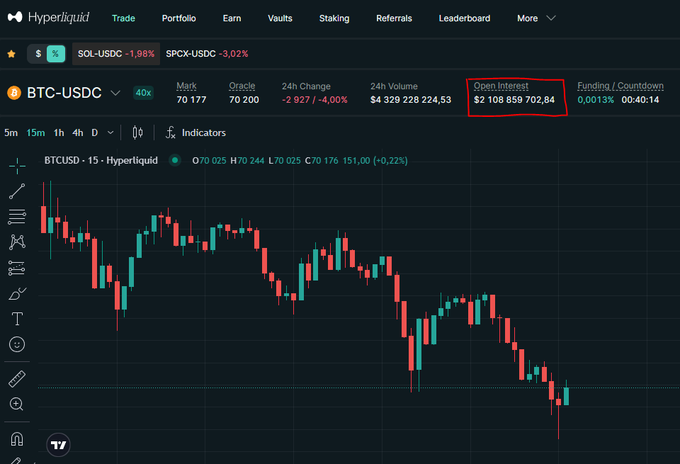Select the text annotation tool
The width and height of the screenshot is (680, 464).
(17, 319)
